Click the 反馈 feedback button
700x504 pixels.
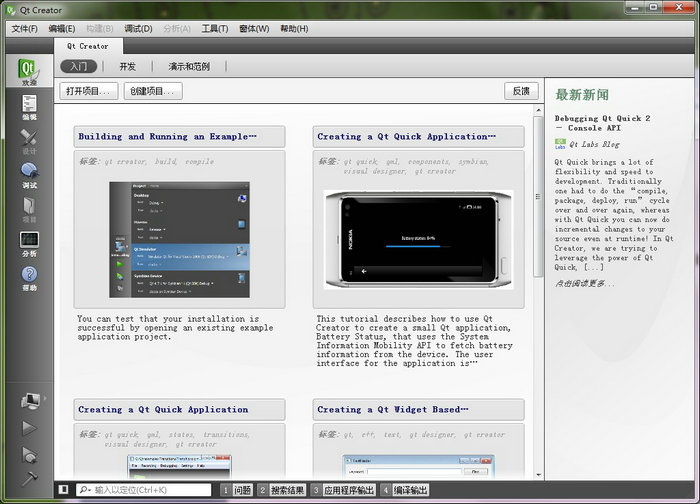[x=521, y=91]
